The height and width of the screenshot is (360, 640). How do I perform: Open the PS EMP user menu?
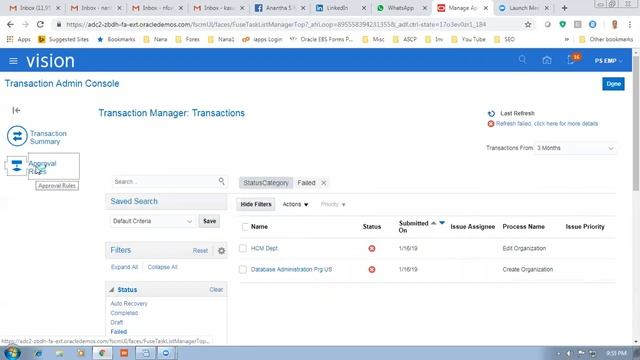(x=609, y=61)
